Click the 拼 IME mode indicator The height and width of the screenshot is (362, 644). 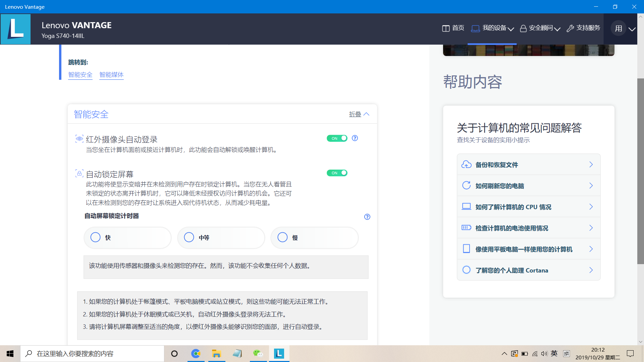[x=567, y=354]
